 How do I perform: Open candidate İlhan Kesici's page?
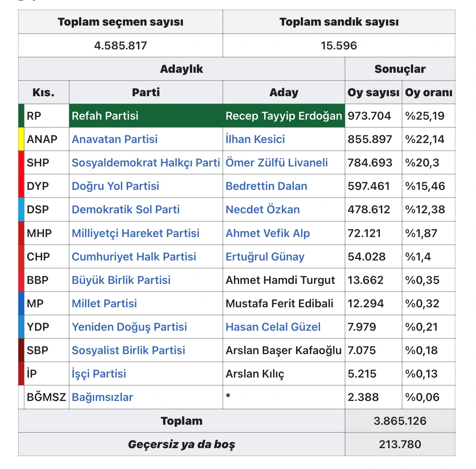[x=255, y=139]
